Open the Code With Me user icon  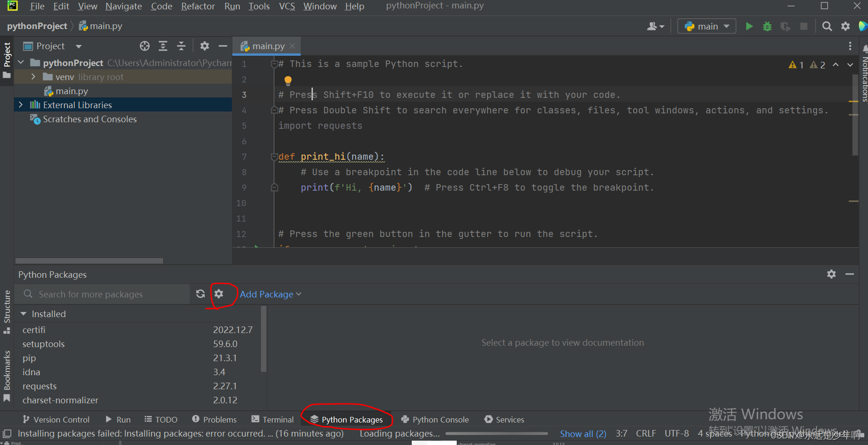point(656,26)
